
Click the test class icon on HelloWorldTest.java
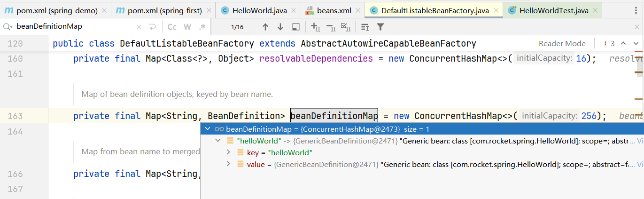click(x=512, y=10)
